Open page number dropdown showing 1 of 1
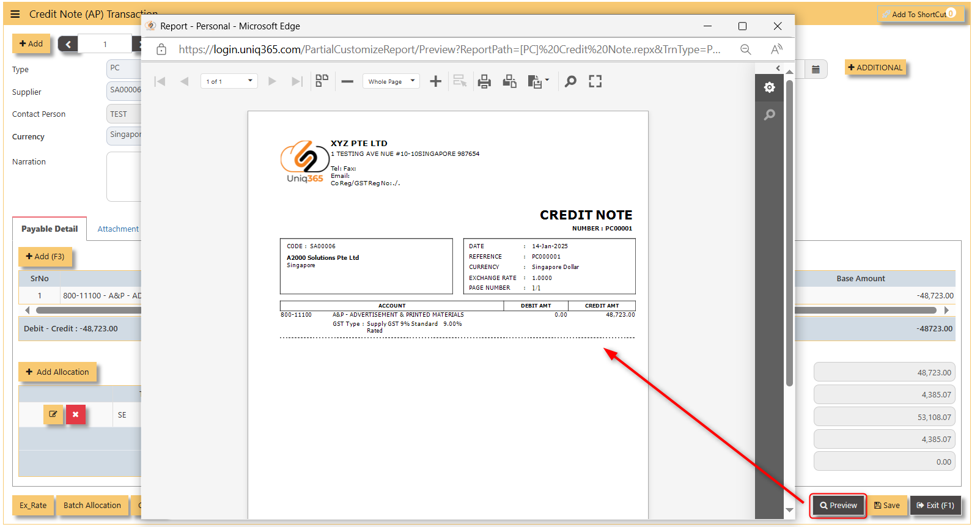 point(229,81)
